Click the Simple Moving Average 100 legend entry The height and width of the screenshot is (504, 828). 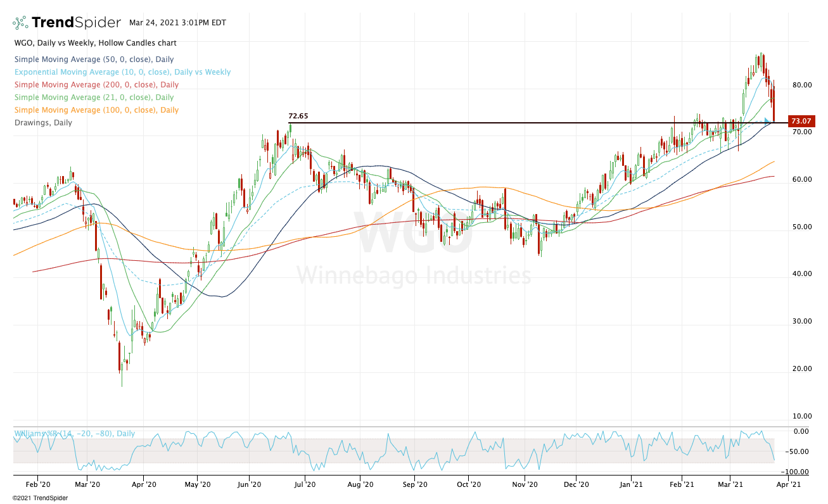click(x=95, y=110)
